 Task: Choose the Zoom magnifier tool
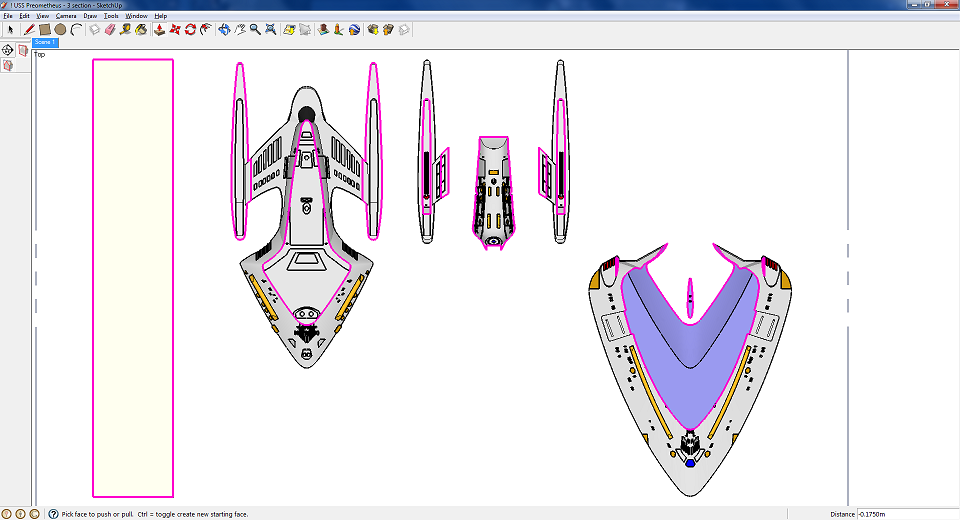255,29
